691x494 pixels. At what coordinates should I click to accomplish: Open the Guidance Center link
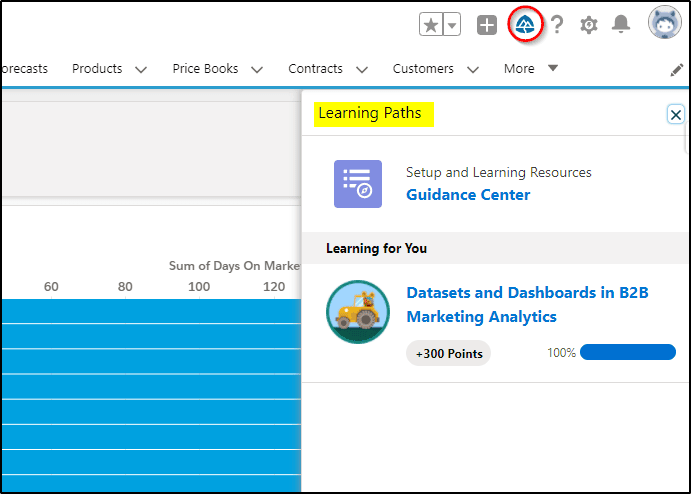(468, 195)
